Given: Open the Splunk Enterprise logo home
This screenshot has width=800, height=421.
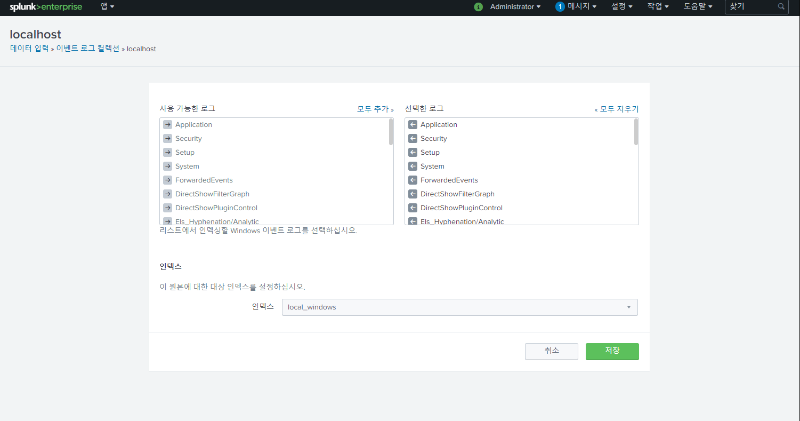Looking at the screenshot, I should [x=46, y=6].
